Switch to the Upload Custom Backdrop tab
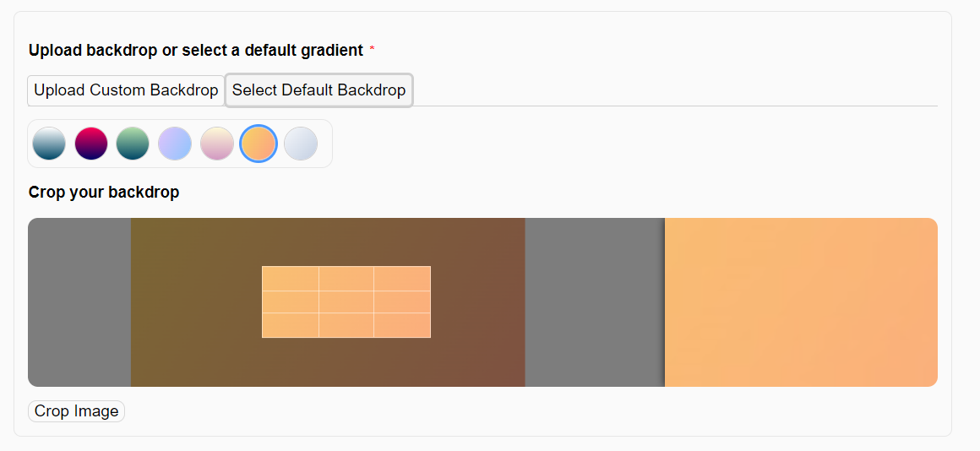The height and width of the screenshot is (451, 980). pyautogui.click(x=126, y=90)
